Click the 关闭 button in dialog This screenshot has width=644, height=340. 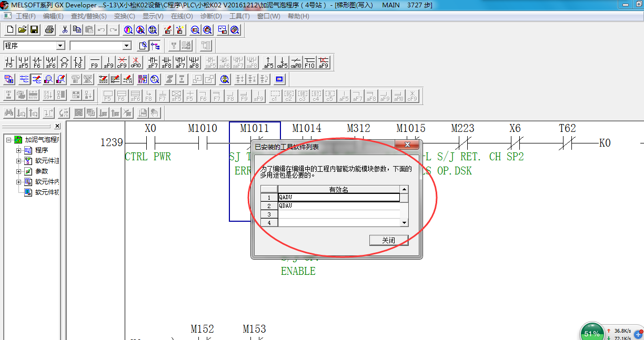click(x=388, y=240)
